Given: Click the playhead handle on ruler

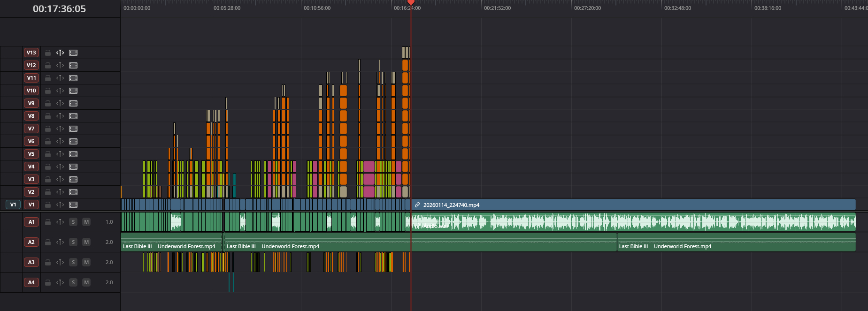Looking at the screenshot, I should (411, 2).
